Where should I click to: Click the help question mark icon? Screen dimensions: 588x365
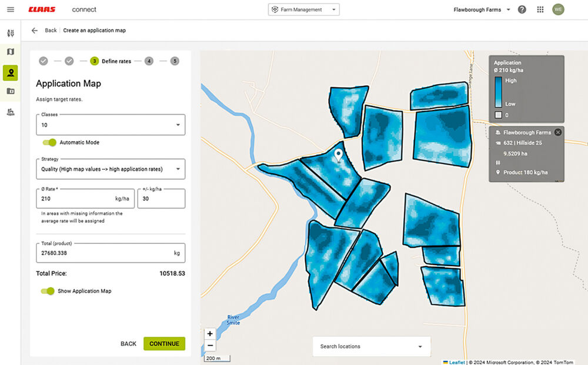[x=522, y=10]
